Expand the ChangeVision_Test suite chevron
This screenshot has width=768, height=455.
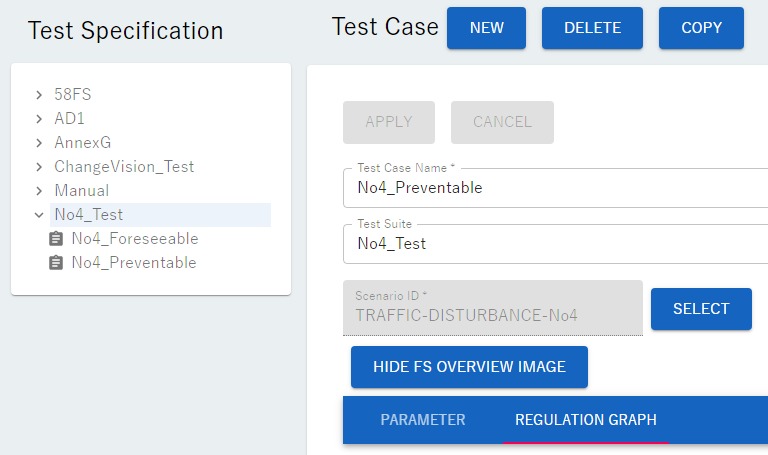[x=39, y=167]
